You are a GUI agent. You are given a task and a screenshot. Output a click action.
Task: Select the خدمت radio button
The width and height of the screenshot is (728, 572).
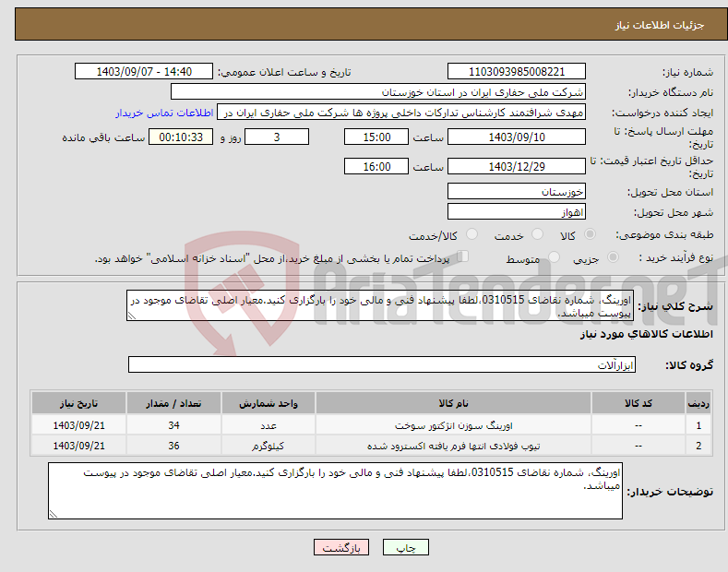tap(537, 234)
